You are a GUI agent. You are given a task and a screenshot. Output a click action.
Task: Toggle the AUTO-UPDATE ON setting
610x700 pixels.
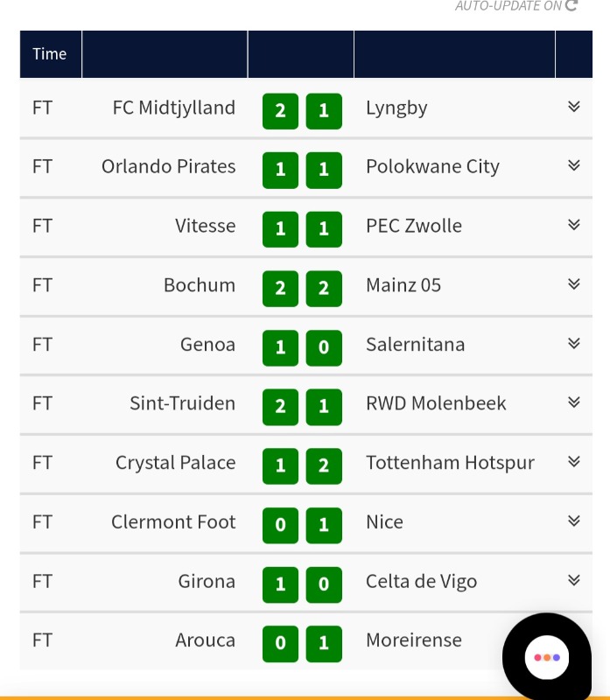508,6
